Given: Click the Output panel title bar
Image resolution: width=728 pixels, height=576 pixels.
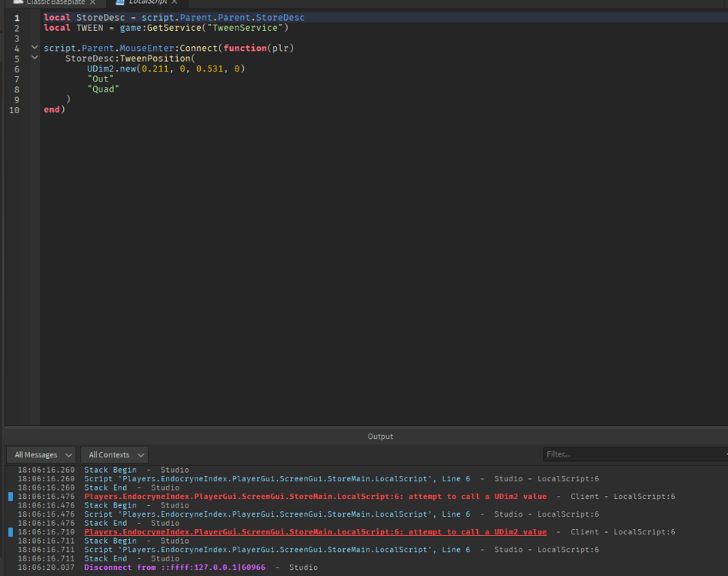Looking at the screenshot, I should [379, 436].
